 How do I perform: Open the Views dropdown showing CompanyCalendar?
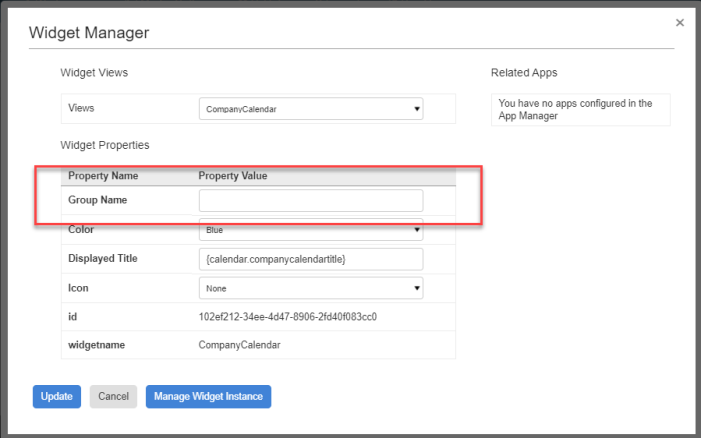311,108
